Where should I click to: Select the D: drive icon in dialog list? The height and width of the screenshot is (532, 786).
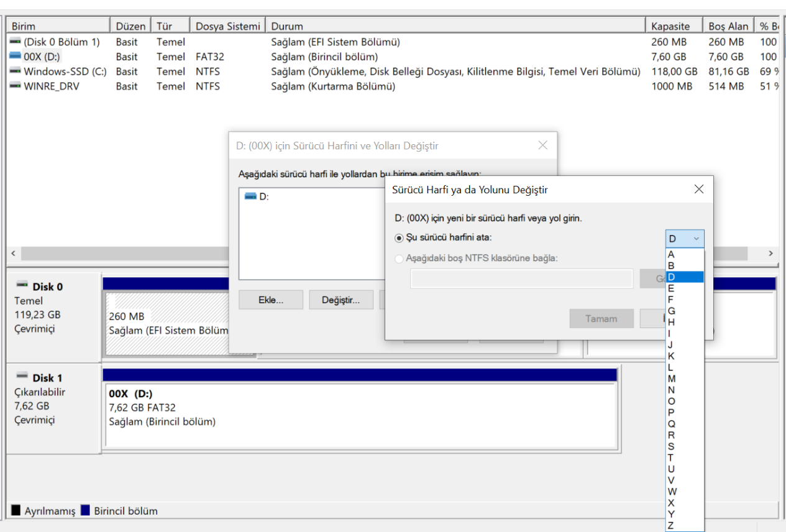[250, 196]
